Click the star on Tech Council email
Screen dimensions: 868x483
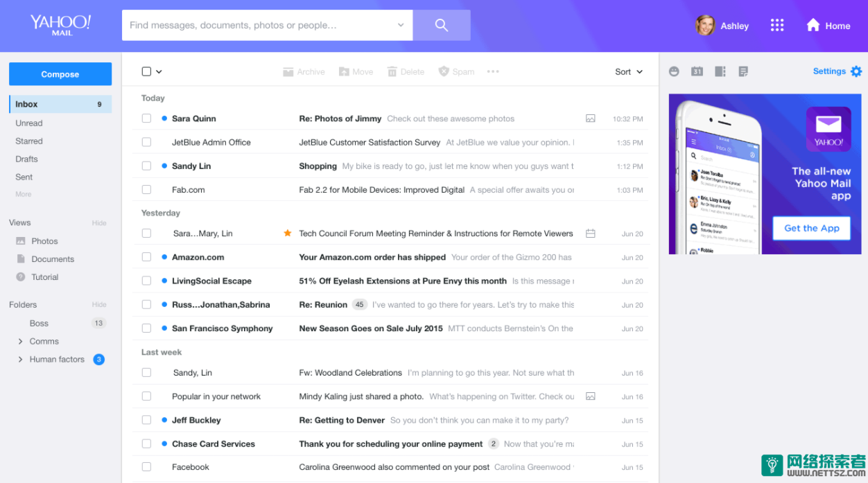(288, 233)
